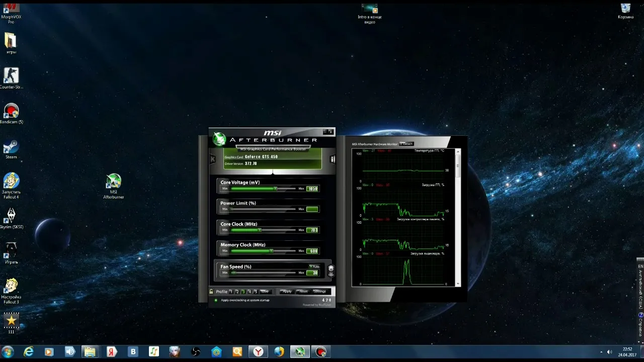Select Skyrim (SKSE) desktop icon

(11, 218)
